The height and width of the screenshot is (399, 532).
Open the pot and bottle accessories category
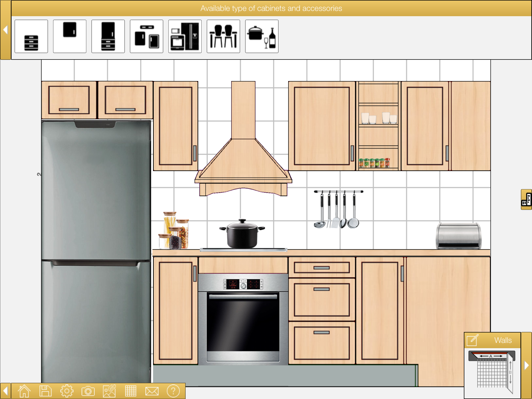click(x=262, y=36)
